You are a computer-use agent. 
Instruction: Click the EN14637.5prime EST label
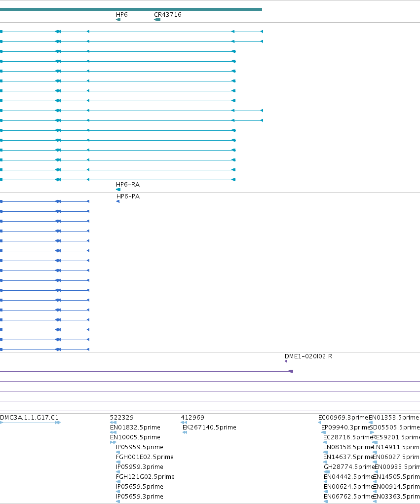tap(348, 457)
